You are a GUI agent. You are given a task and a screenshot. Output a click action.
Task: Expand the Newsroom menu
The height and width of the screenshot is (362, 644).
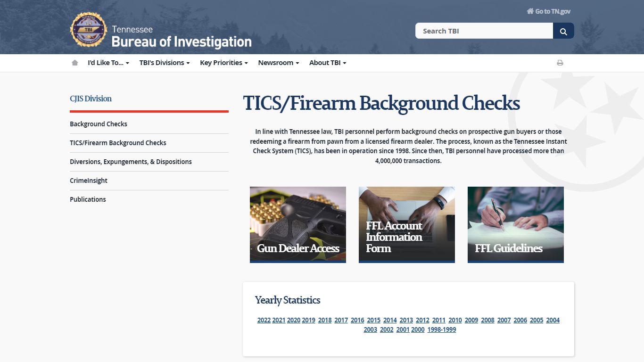(279, 63)
